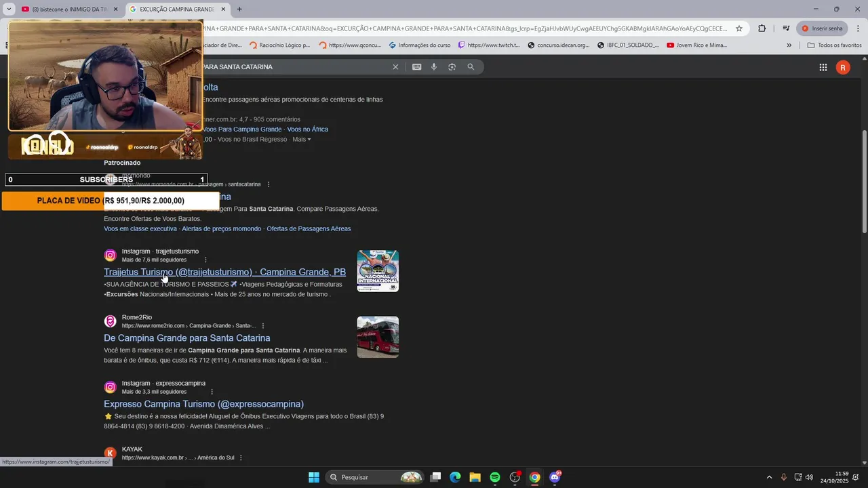Bookmark this page with the star icon
The height and width of the screenshot is (488, 868).
[739, 28]
